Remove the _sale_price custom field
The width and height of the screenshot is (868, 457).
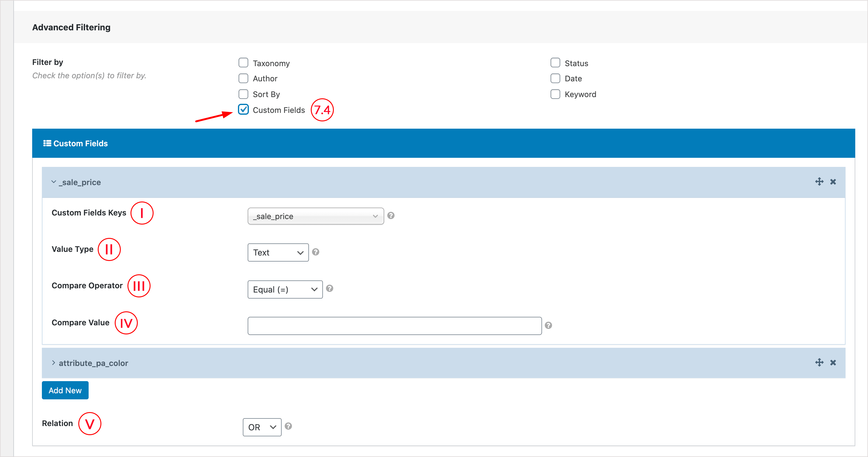[x=833, y=182]
